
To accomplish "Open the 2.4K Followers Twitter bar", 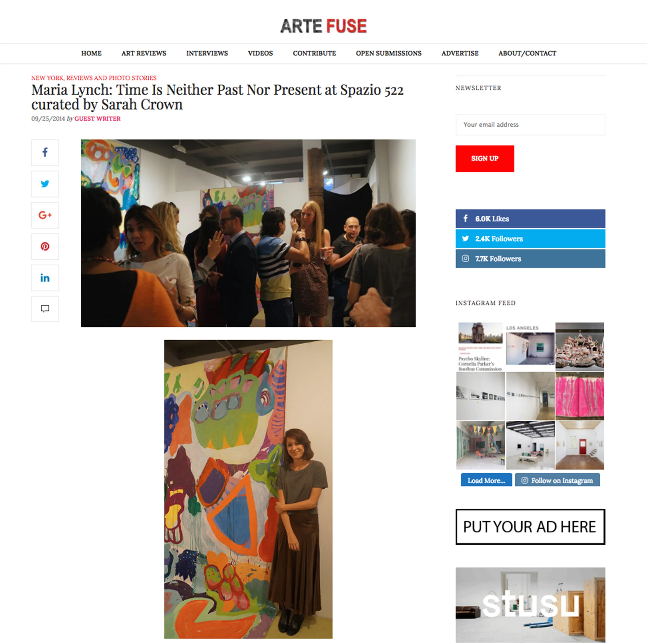I will click(x=530, y=238).
